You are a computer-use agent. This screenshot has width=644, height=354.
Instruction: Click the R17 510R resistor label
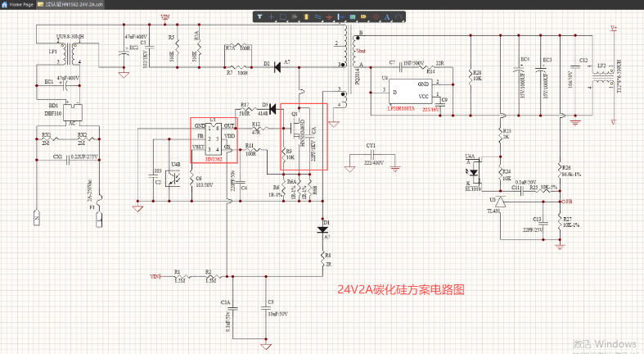245,109
